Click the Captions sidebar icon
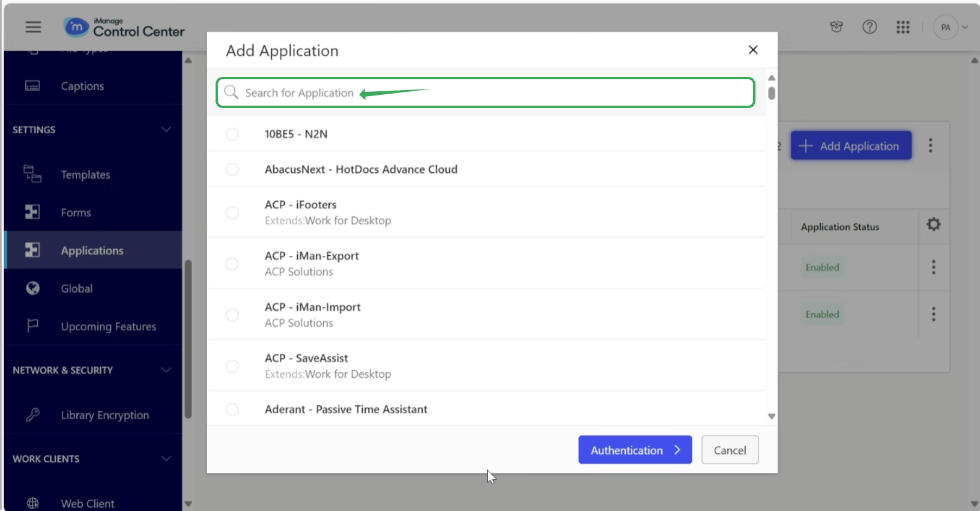Image resolution: width=980 pixels, height=511 pixels. click(32, 86)
